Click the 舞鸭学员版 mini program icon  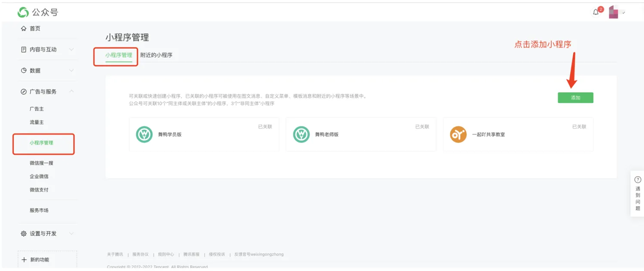click(144, 134)
